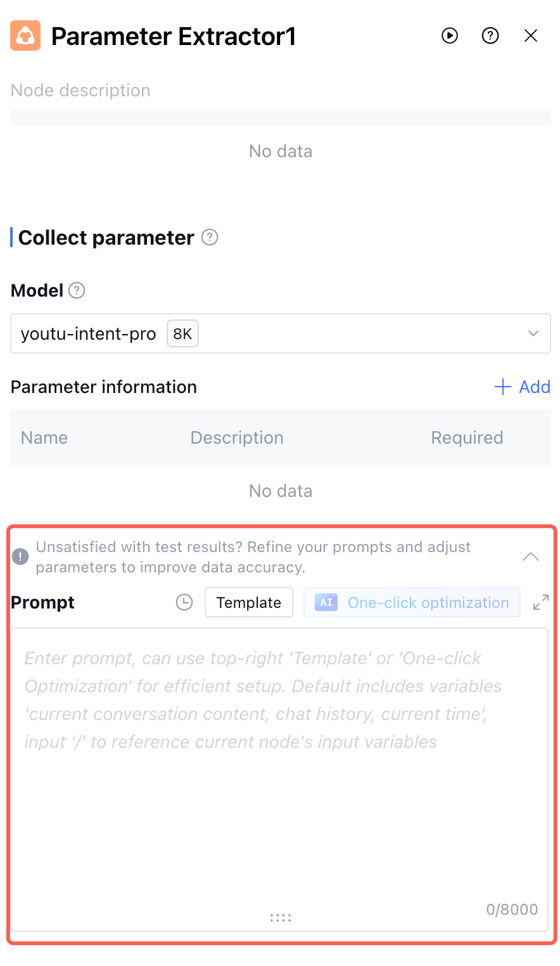Run the node with play icon
Image resolution: width=560 pixels, height=966 pixels.
coord(450,35)
